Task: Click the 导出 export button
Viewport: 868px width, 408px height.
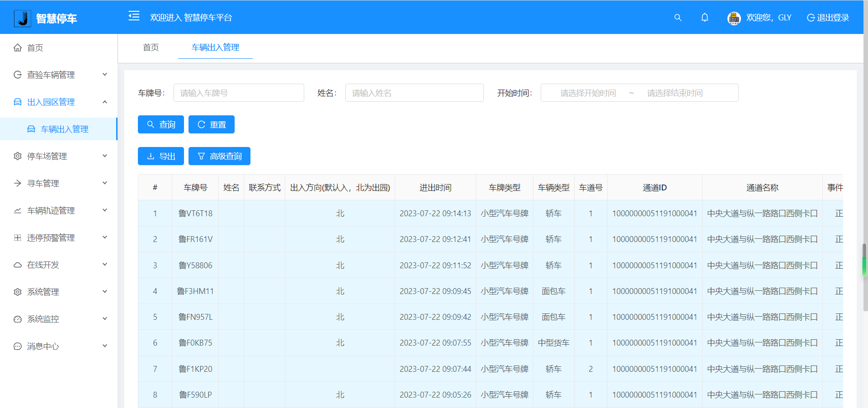Action: (161, 156)
